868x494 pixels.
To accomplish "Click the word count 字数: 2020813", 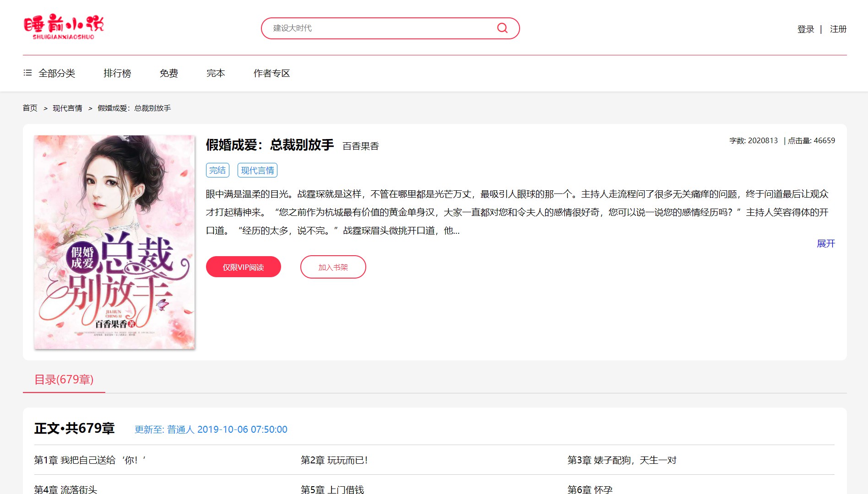I will (754, 140).
